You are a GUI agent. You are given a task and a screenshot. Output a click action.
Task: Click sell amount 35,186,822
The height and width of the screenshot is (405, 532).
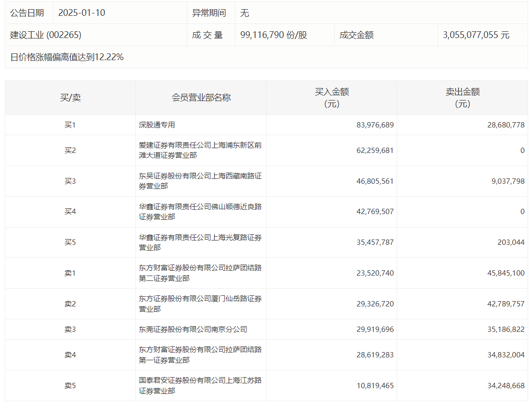[x=506, y=329]
